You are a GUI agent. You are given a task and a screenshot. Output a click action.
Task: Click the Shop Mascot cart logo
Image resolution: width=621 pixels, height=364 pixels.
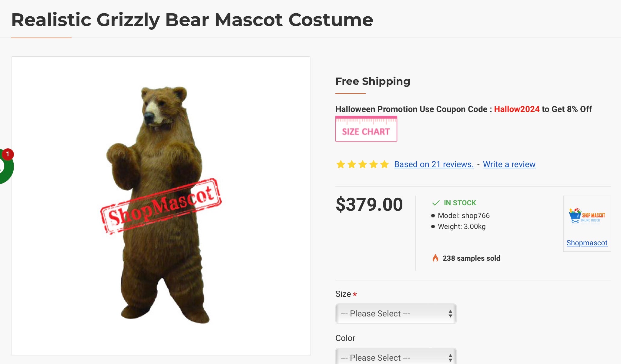[587, 216]
